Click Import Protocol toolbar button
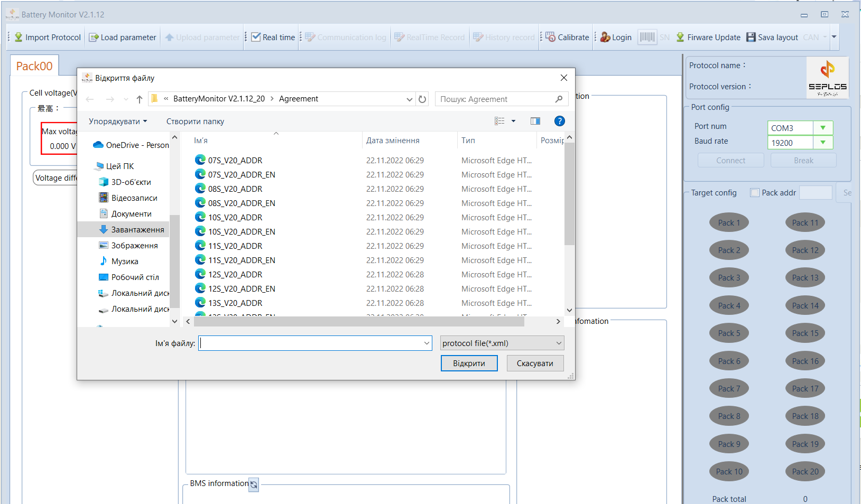Screen dimensions: 861x504 point(48,37)
